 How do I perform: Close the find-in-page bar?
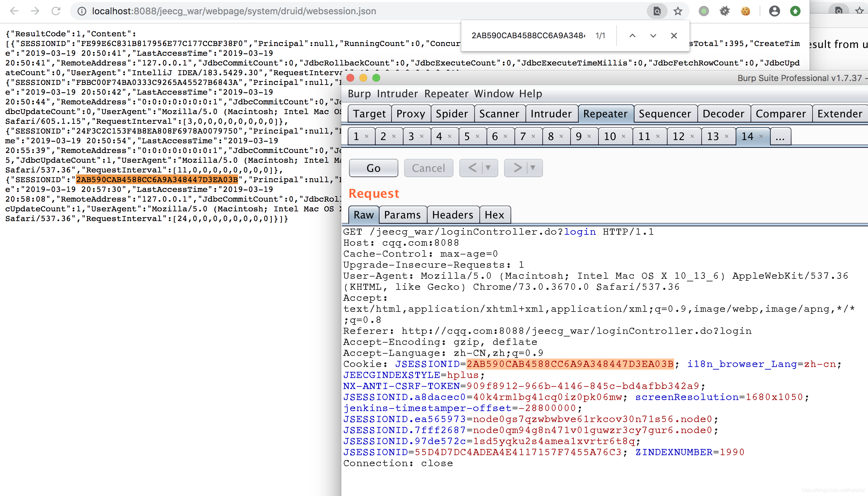[x=674, y=35]
